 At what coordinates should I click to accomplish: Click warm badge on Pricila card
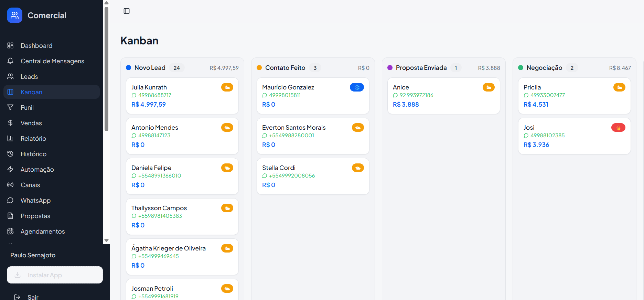[x=619, y=87]
